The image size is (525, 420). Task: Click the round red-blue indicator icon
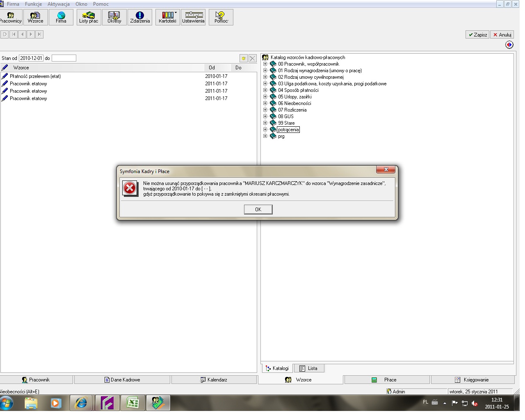[509, 45]
